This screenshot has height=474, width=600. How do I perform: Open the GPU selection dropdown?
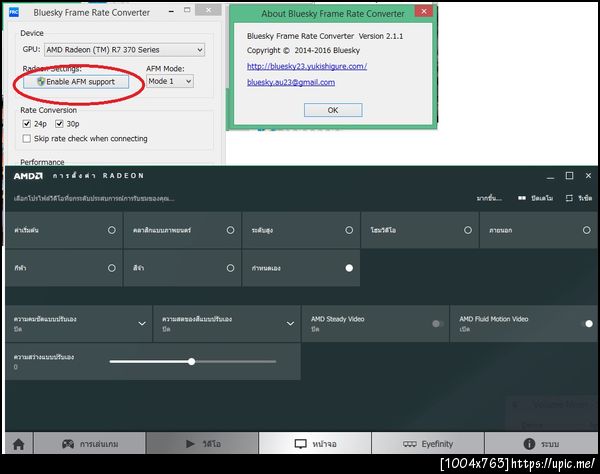tap(124, 50)
